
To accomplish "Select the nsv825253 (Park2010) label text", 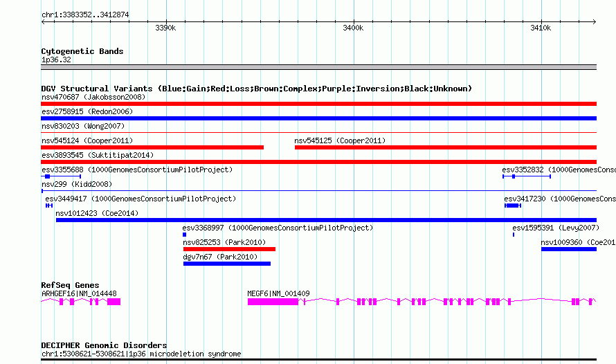I will pos(224,242).
